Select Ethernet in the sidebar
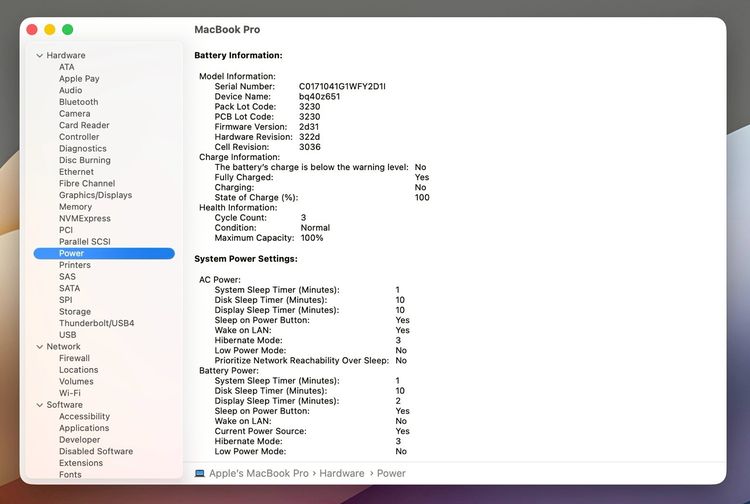The height and width of the screenshot is (504, 750). point(76,172)
